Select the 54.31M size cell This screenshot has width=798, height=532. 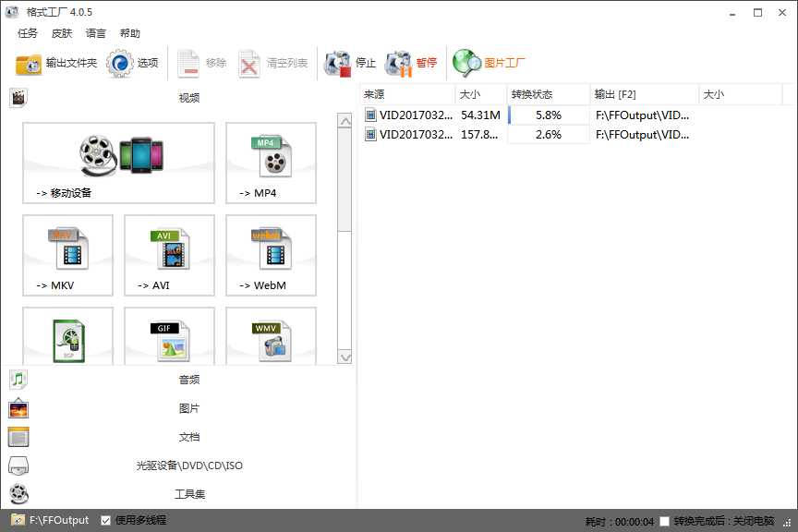tap(480, 115)
